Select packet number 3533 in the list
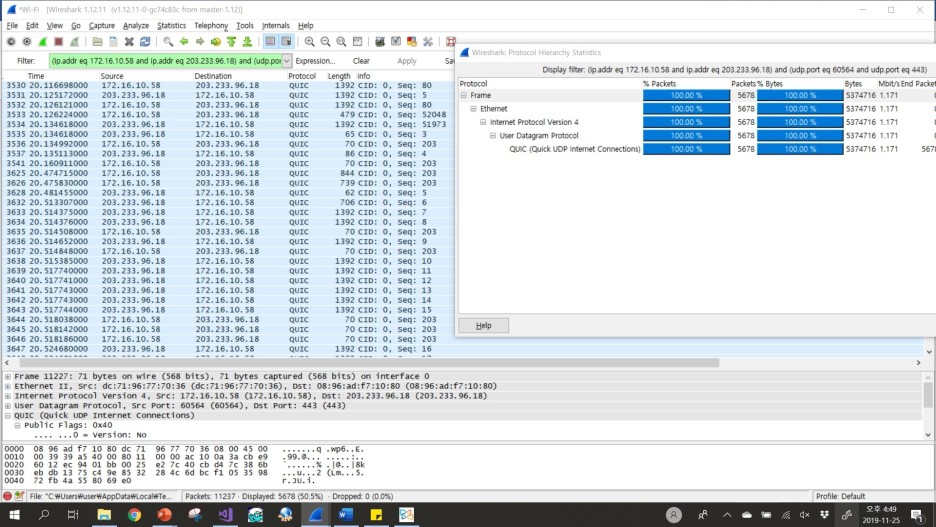936x527 pixels. pos(227,115)
